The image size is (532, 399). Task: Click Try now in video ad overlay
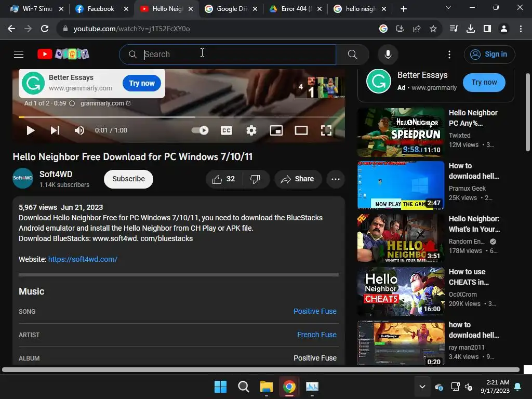tap(141, 83)
